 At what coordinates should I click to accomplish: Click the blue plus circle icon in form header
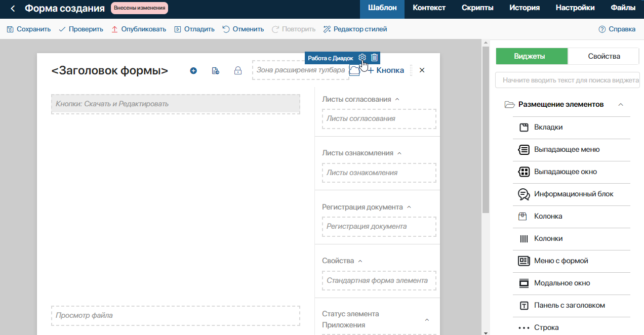coord(193,71)
